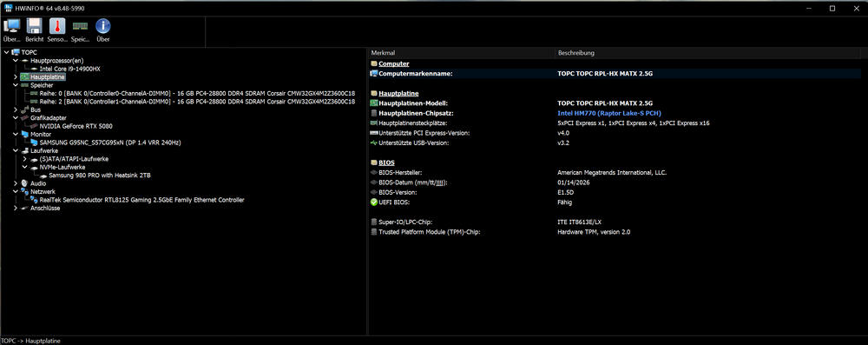
Task: Click the chip icon beside Trusted Platform Module
Action: pyautogui.click(x=373, y=232)
